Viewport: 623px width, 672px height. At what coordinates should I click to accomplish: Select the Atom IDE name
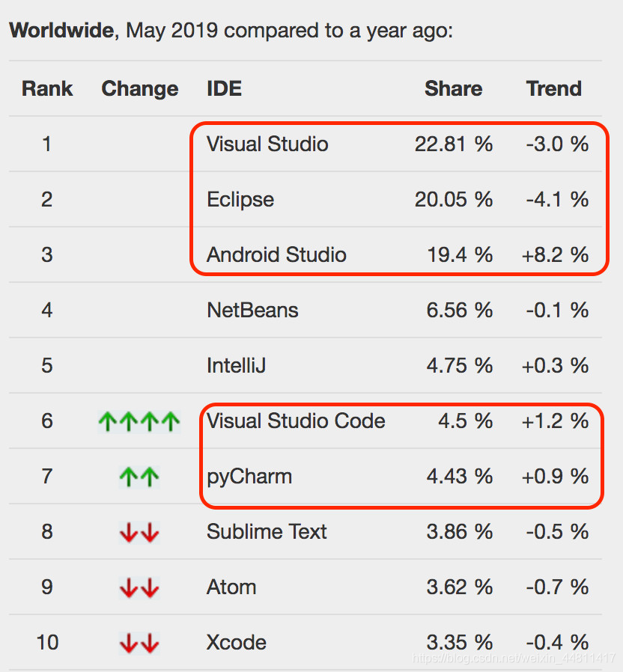pos(231,587)
